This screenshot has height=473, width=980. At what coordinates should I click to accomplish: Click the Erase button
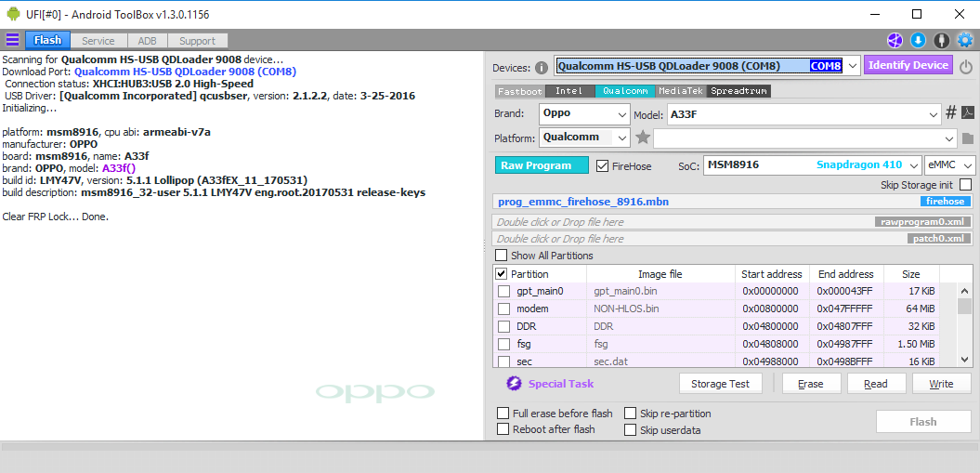(811, 384)
